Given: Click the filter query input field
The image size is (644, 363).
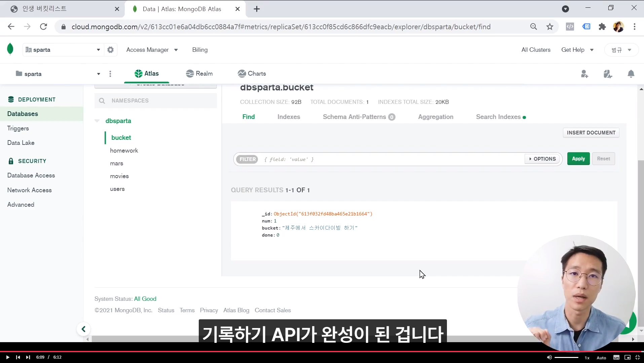Looking at the screenshot, I should (392, 159).
